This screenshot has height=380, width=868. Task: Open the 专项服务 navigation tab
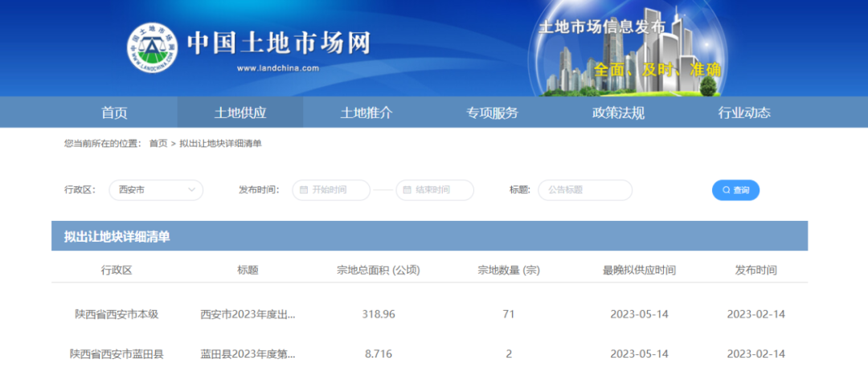[492, 112]
